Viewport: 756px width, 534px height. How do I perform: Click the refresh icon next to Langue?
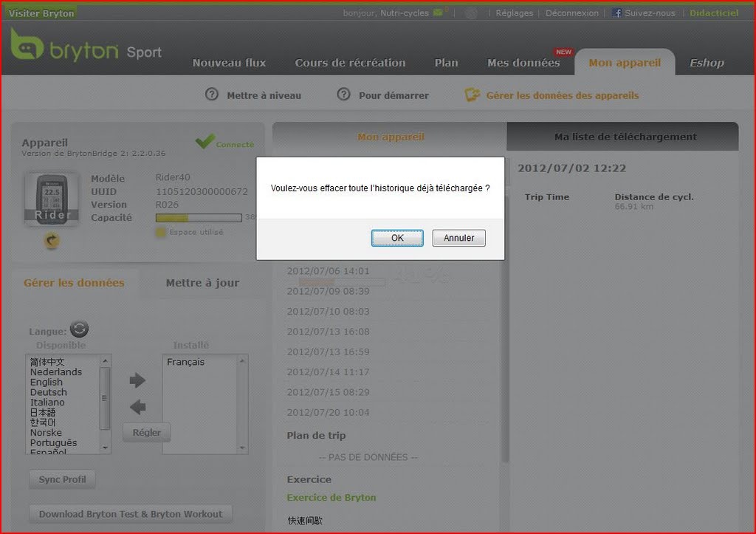[79, 329]
